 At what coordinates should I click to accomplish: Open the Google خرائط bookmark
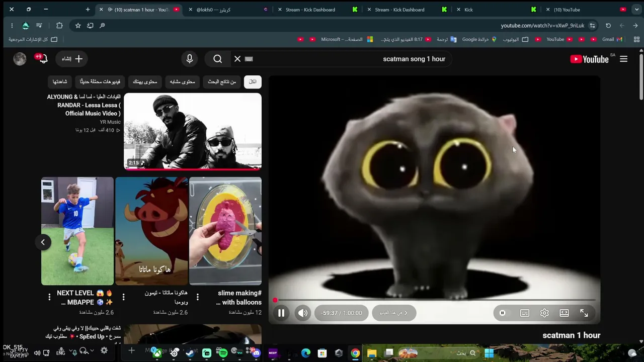pos(479,39)
